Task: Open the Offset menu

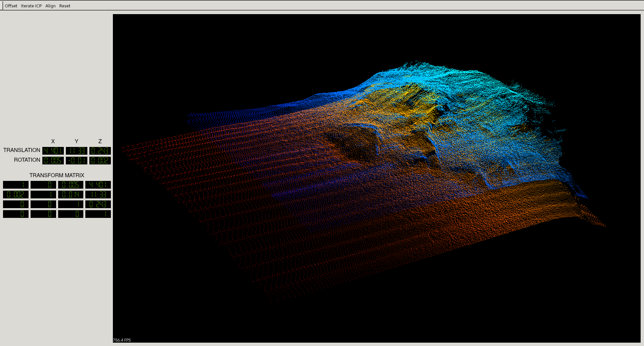Action: pos(11,6)
